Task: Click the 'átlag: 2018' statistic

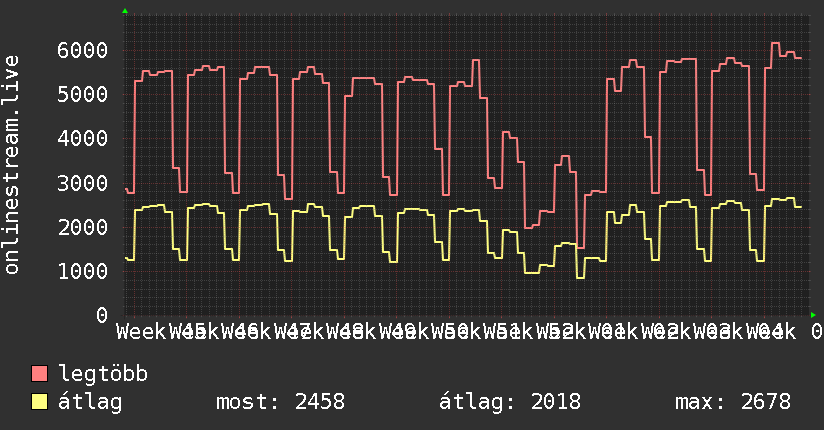Action: [x=510, y=402]
